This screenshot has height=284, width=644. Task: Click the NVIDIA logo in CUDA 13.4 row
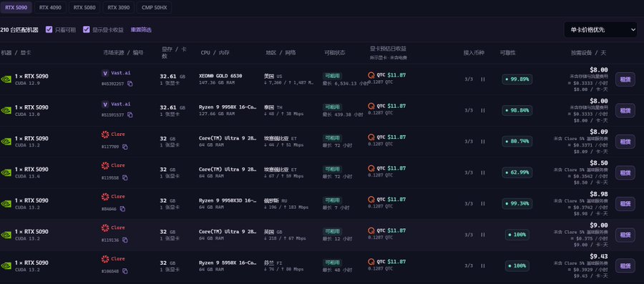click(6, 172)
